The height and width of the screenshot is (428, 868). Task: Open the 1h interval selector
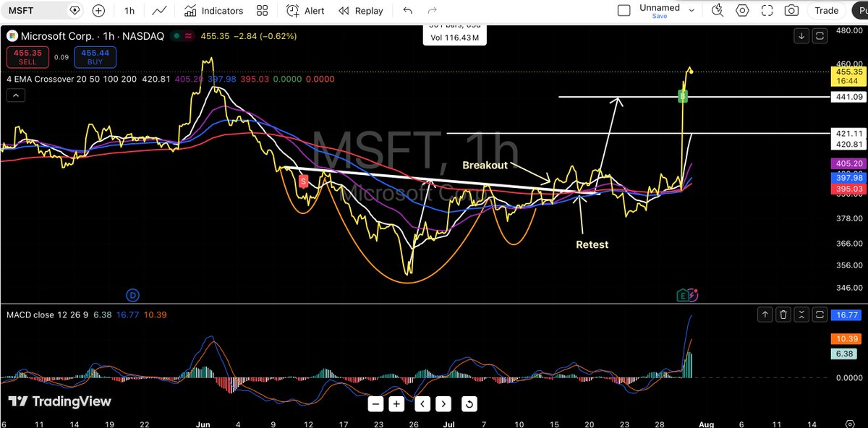129,11
